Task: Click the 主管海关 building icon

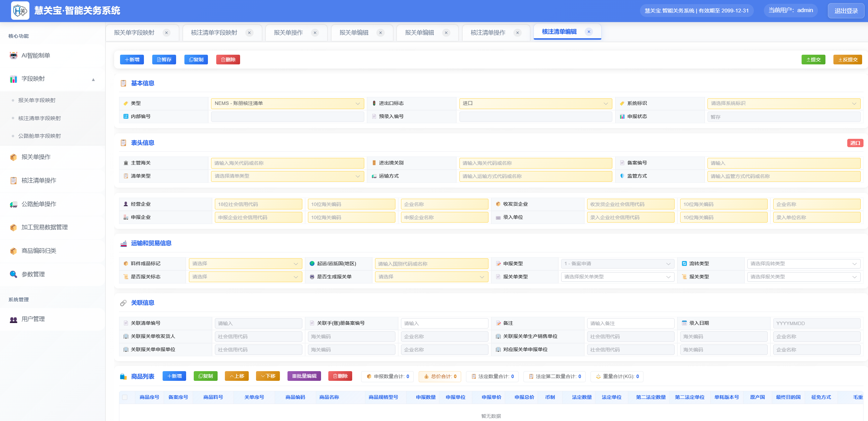Action: [x=126, y=163]
